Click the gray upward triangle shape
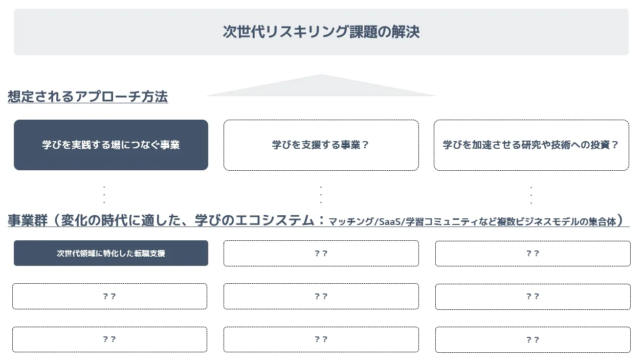Image resolution: width=644 pixels, height=362 pixels. 321,85
